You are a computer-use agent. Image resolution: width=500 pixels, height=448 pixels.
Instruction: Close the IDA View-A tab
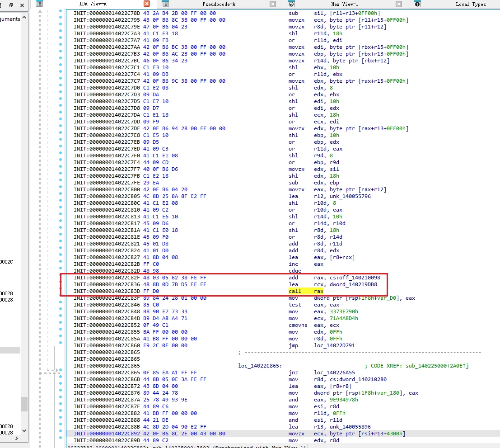coord(147,4)
